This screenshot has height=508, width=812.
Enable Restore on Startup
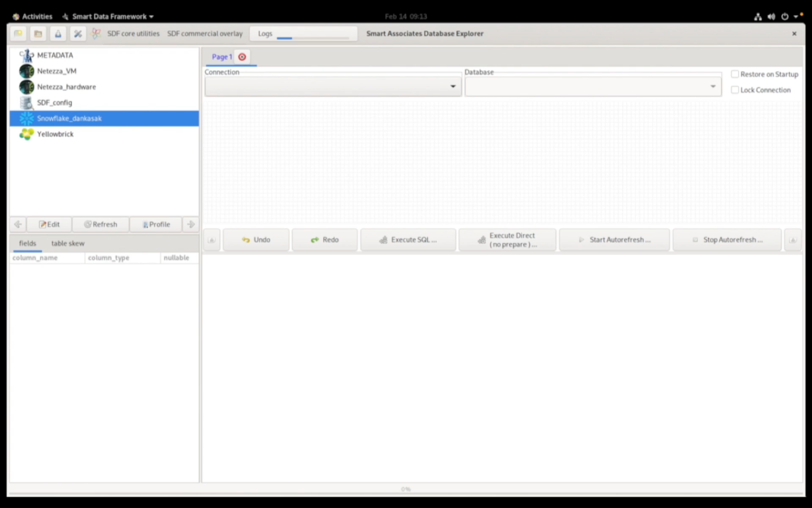click(x=735, y=73)
